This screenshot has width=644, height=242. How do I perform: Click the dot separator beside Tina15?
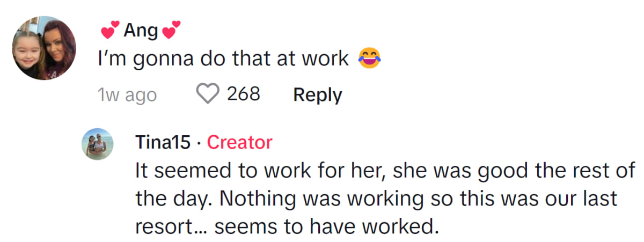[x=199, y=143]
